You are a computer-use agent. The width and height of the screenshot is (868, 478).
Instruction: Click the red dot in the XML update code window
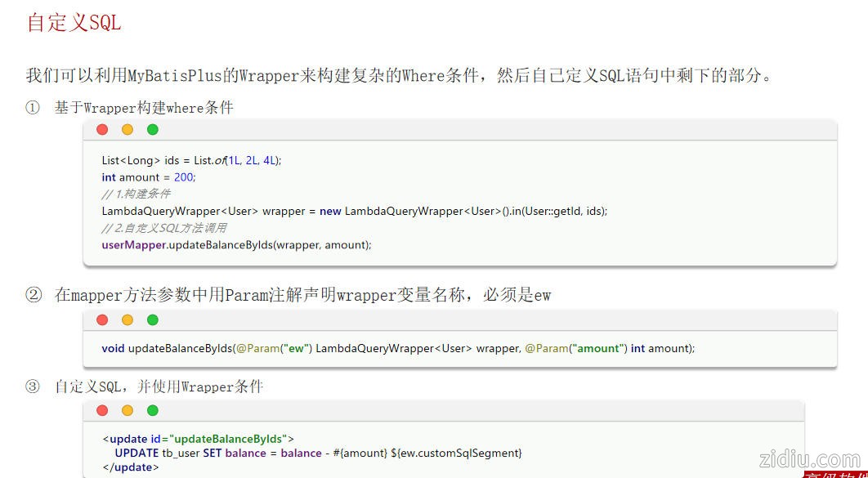102,411
